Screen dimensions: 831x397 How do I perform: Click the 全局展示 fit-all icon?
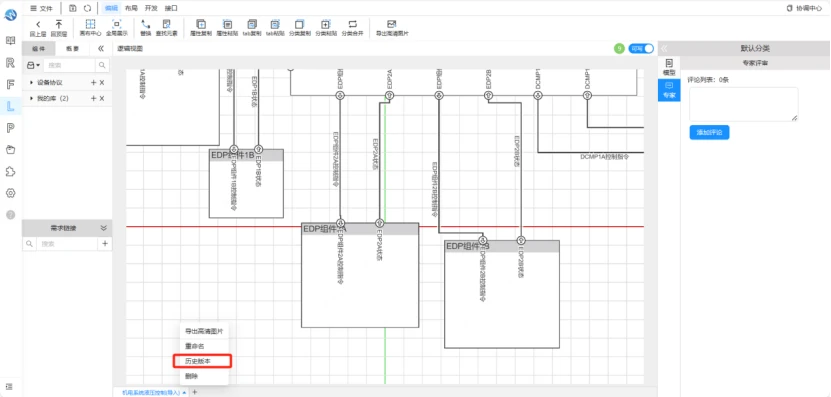[117, 24]
